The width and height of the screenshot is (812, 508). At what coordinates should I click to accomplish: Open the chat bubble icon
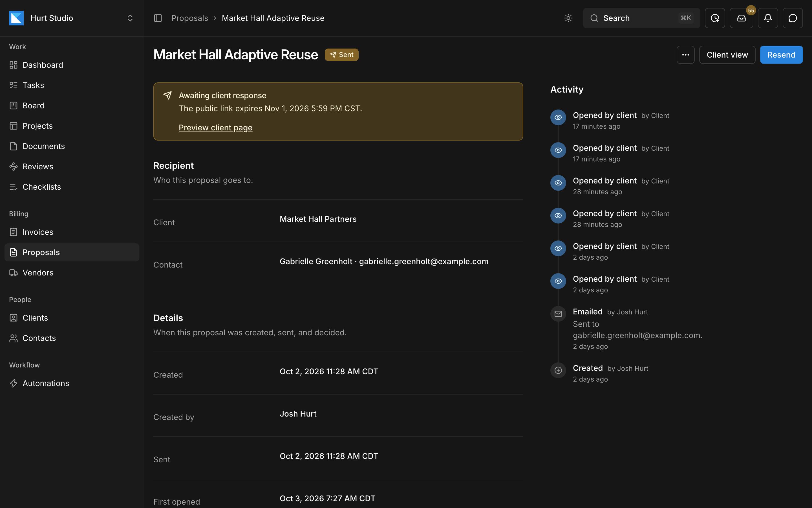[x=793, y=18]
